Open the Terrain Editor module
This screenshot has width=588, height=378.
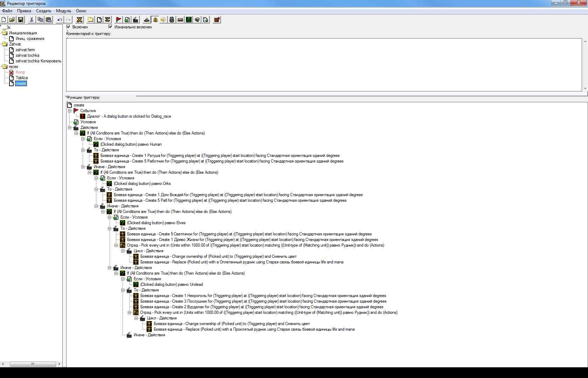(x=147, y=20)
